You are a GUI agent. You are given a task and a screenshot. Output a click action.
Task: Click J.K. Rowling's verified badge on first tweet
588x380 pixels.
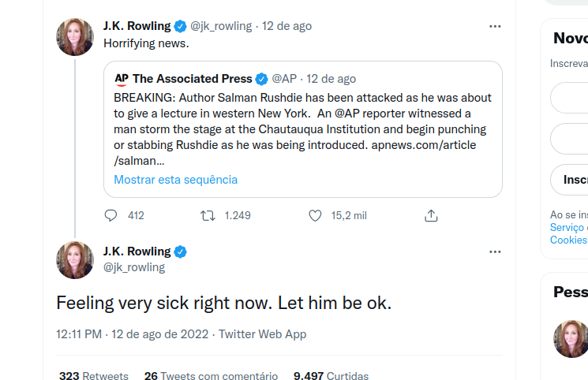point(180,26)
